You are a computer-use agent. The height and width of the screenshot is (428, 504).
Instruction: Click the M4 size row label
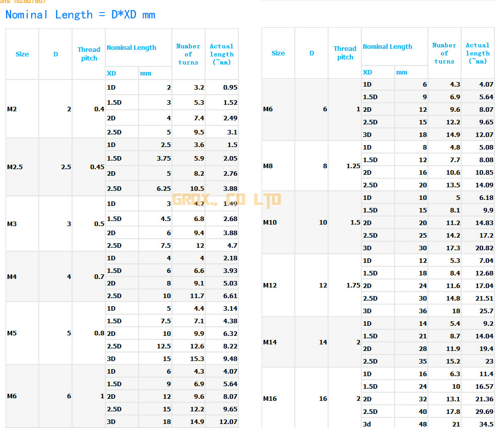click(x=12, y=276)
